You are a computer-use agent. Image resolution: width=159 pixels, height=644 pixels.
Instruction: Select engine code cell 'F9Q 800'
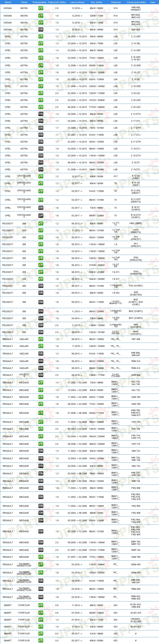click(x=136, y=506)
